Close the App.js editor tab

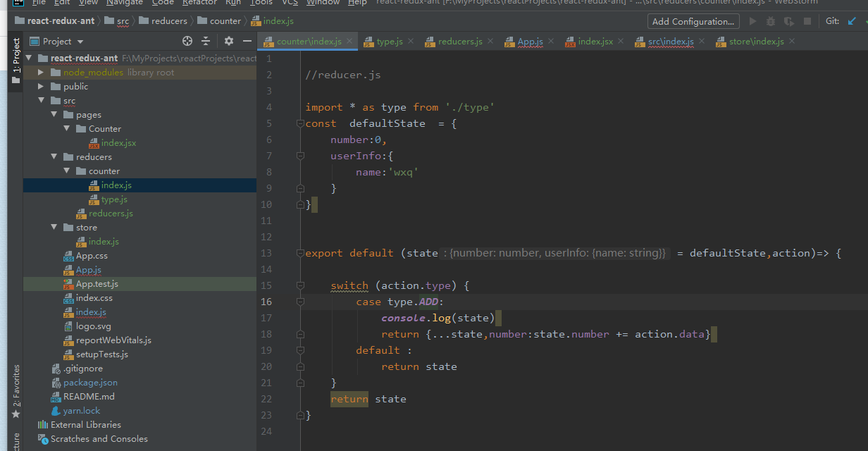coord(552,42)
